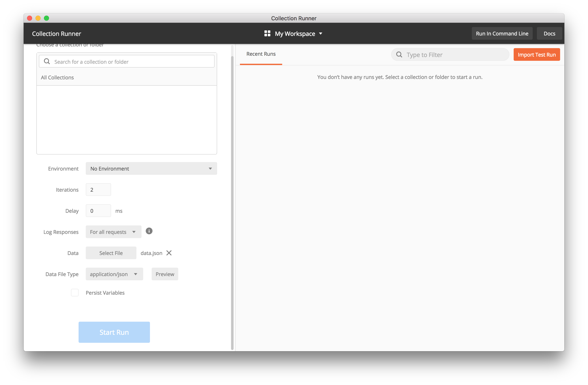Click Select File to change data file
Image resolution: width=588 pixels, height=385 pixels.
click(x=111, y=253)
